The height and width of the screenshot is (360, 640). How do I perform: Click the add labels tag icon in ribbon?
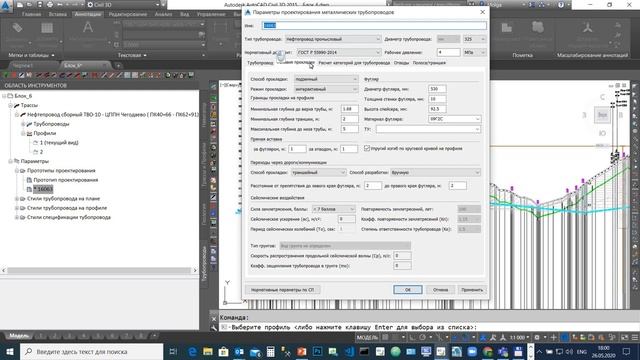(x=17, y=28)
